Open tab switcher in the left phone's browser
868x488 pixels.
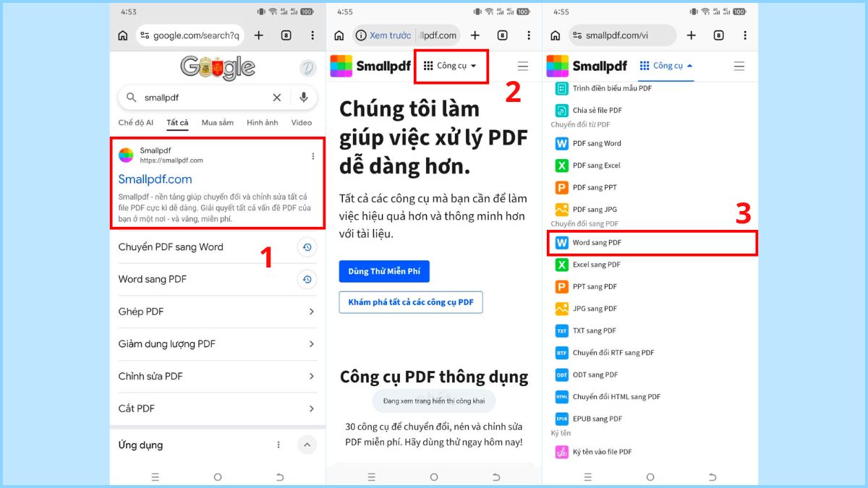(286, 35)
